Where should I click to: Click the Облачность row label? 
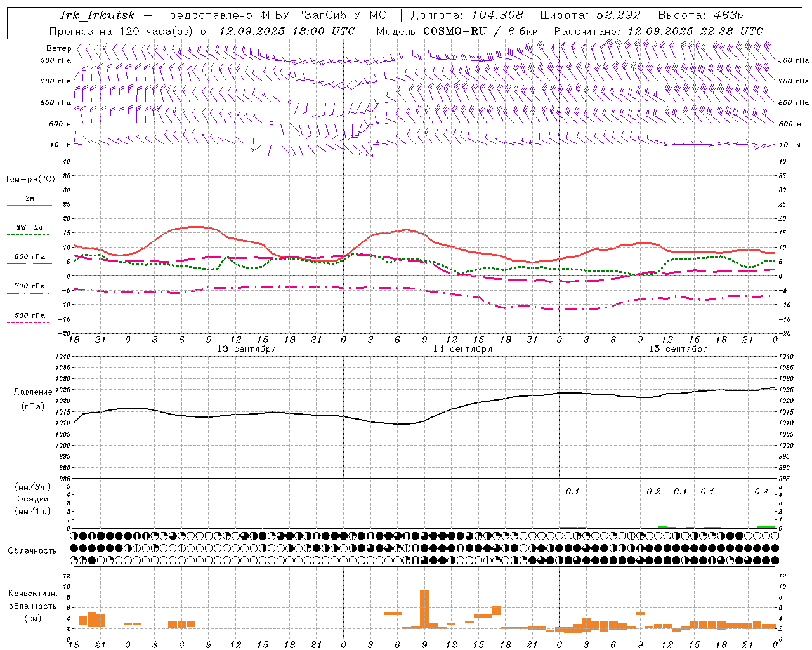click(x=32, y=550)
